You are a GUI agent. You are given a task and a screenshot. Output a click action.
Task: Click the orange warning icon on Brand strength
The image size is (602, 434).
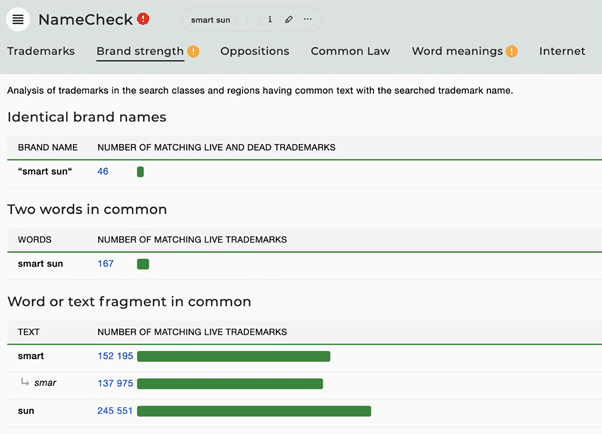[x=193, y=52]
